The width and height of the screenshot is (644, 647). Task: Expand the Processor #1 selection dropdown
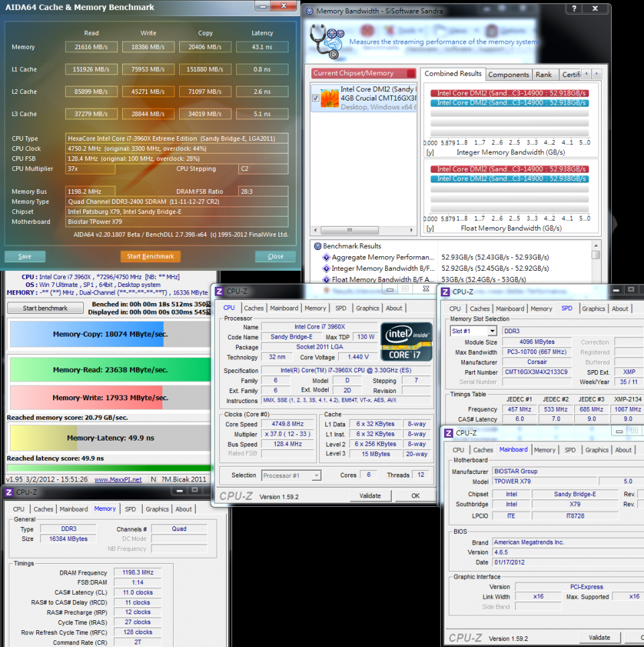[x=316, y=475]
